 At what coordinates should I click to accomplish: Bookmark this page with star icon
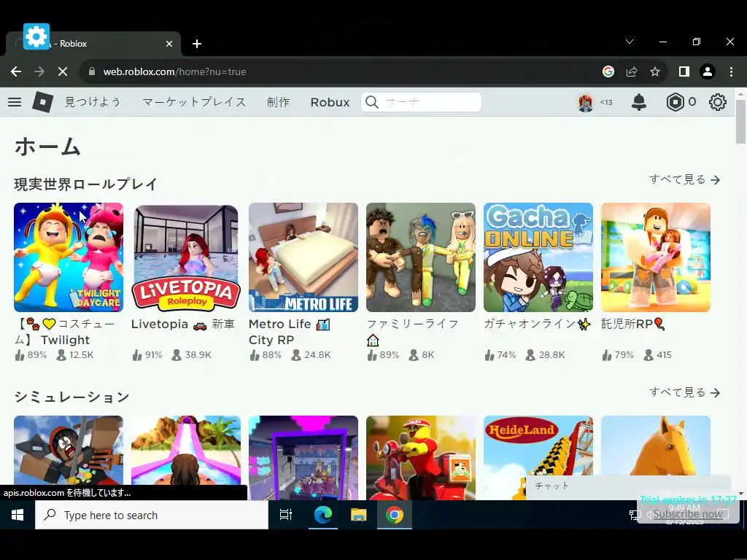(x=655, y=71)
